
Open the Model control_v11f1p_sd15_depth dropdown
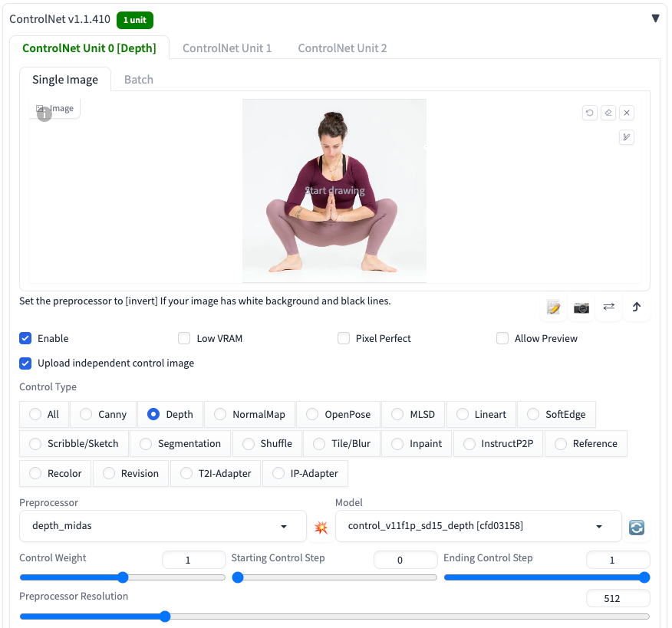(478, 526)
